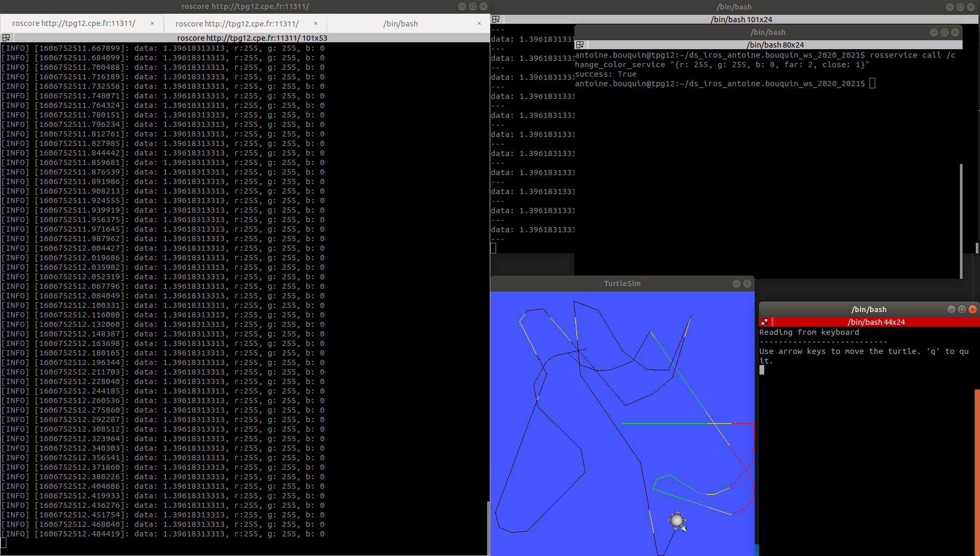Close the /bin/bash tab in the roscore window
This screenshot has width=980, height=556.
click(x=479, y=23)
